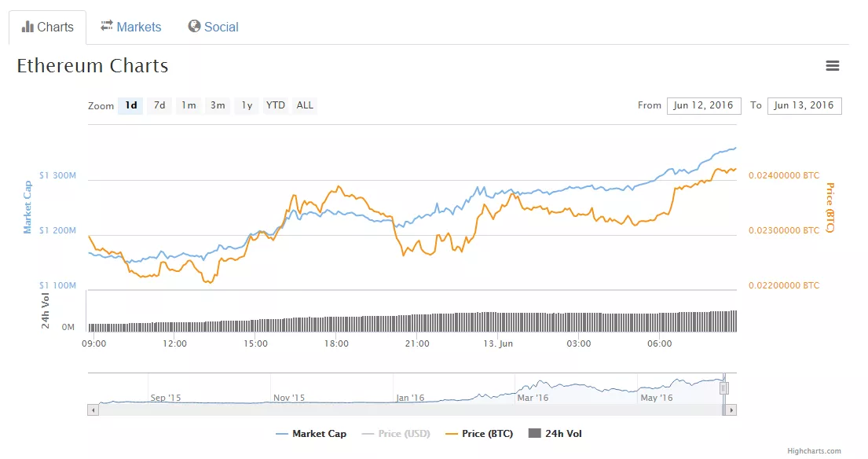Click the YTD zoom option

click(275, 105)
